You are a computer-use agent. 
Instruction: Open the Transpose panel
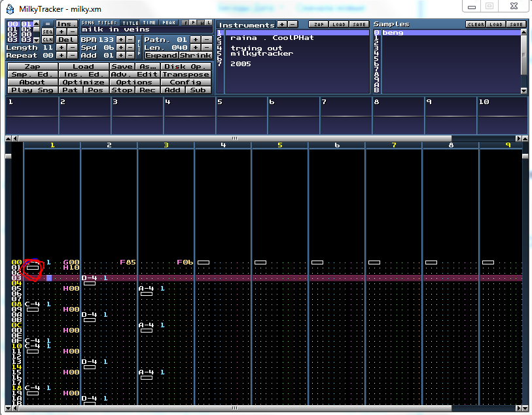pos(186,75)
